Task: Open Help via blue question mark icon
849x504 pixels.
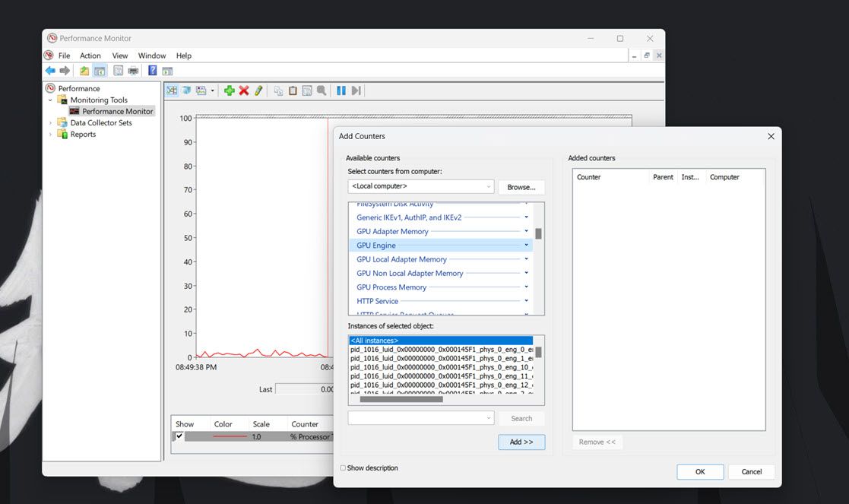Action: pyautogui.click(x=153, y=71)
